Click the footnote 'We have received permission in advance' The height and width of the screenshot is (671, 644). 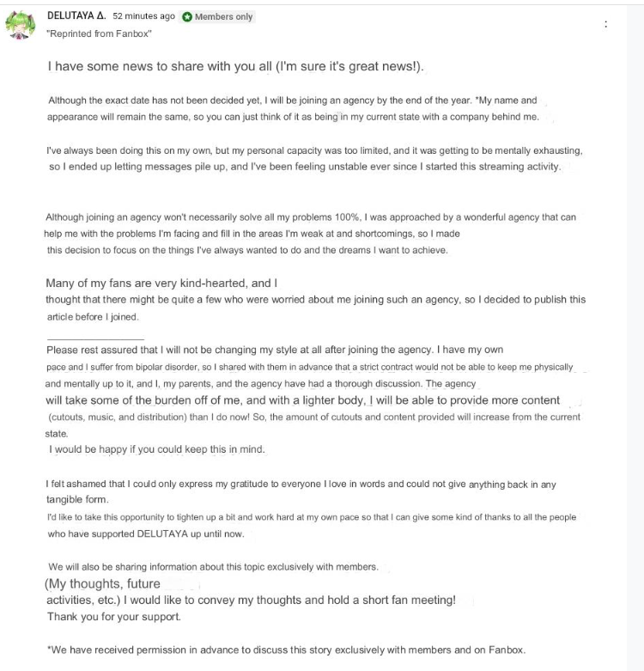286,650
